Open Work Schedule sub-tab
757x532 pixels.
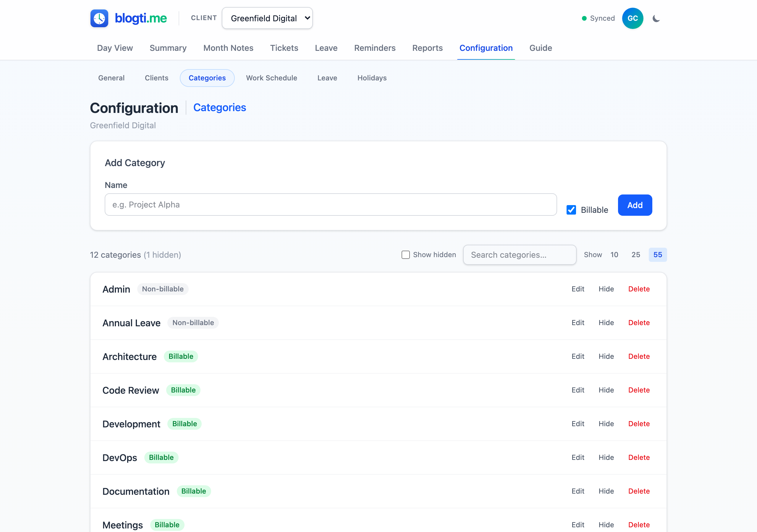[x=271, y=78]
